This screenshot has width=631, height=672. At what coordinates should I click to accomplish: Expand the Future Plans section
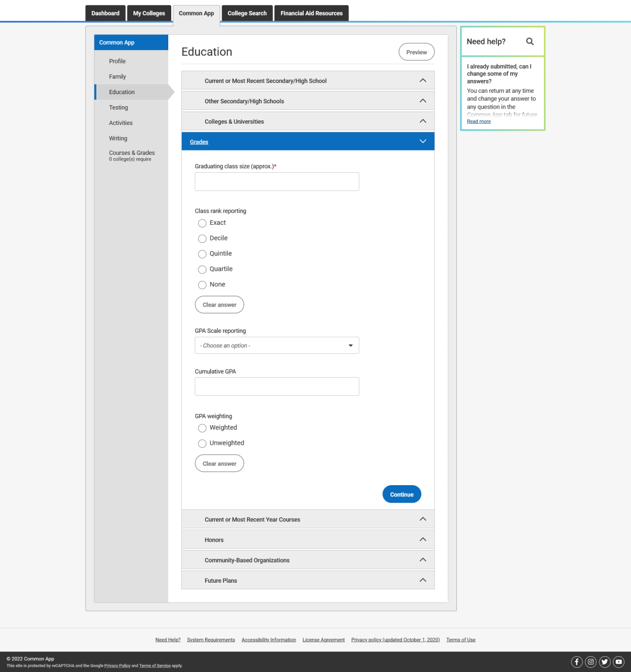[x=308, y=580]
